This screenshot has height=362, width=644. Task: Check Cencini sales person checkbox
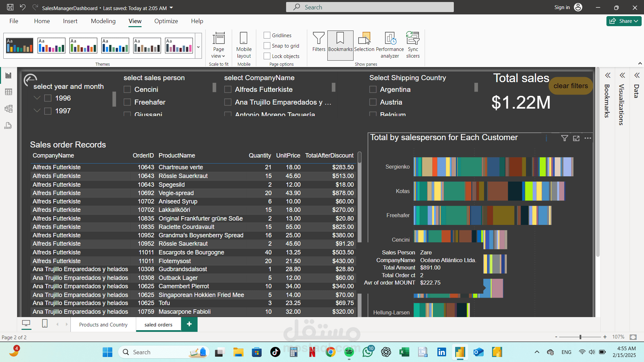(x=127, y=89)
